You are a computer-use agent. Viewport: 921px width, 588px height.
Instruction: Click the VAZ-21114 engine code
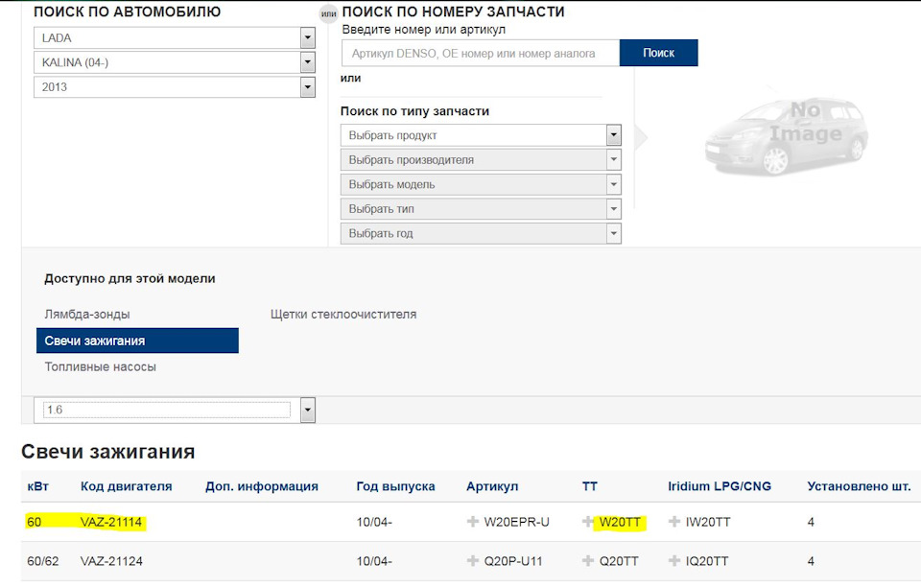tap(112, 523)
